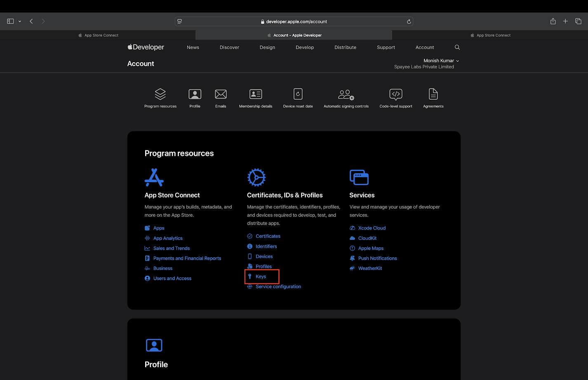The height and width of the screenshot is (380, 588).
Task: Click the Code-level support icon
Action: [x=395, y=94]
